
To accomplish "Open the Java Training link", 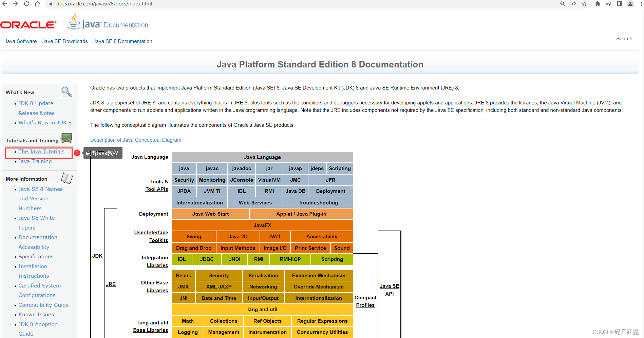I will pos(35,161).
